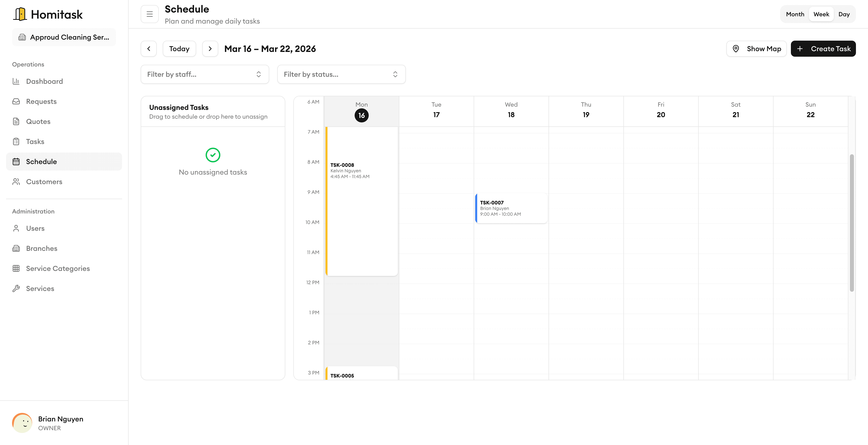Open the Services page with wrench icon
Screen dimensions: 868x445
(40, 288)
